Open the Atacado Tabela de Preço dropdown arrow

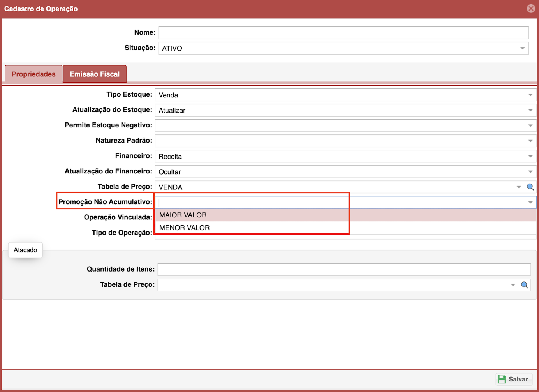513,285
